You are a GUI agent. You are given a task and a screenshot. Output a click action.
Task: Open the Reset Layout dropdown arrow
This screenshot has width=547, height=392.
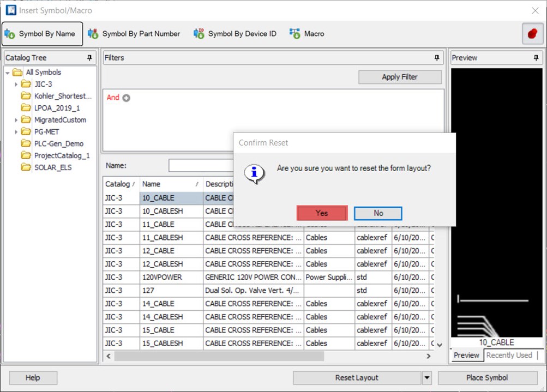[427, 377]
